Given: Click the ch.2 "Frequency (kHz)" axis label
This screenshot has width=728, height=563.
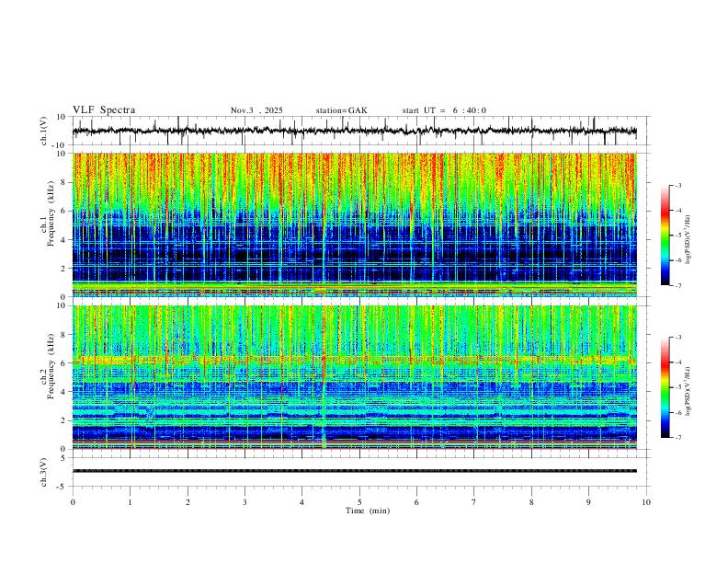Looking at the screenshot, I should click(x=51, y=366).
